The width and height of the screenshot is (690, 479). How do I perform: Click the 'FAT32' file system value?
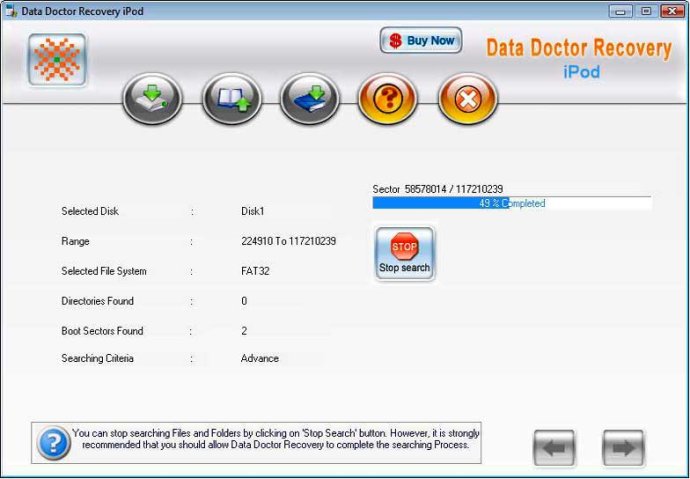pos(255,271)
